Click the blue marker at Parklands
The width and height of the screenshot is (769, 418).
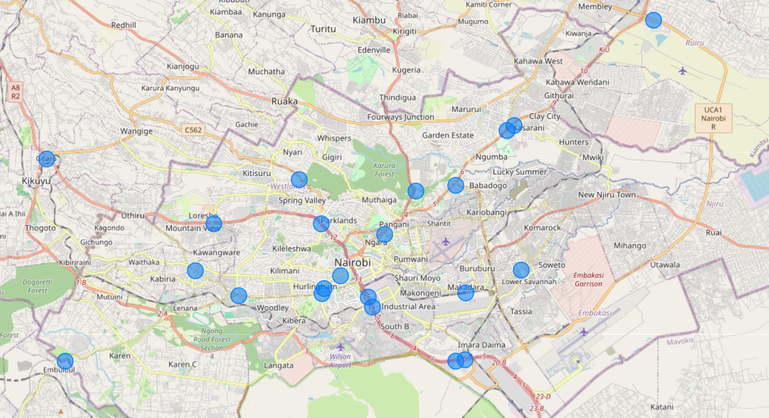[320, 224]
